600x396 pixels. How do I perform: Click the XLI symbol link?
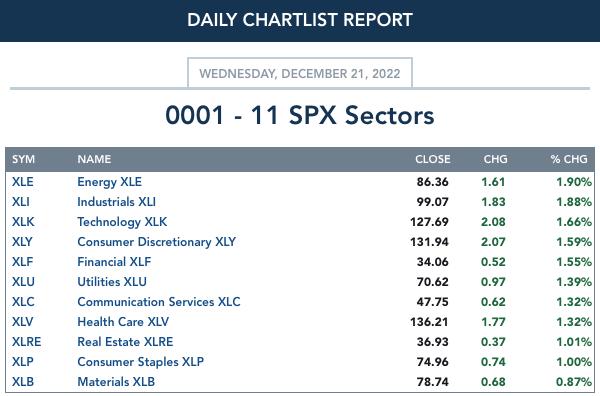coord(21,202)
